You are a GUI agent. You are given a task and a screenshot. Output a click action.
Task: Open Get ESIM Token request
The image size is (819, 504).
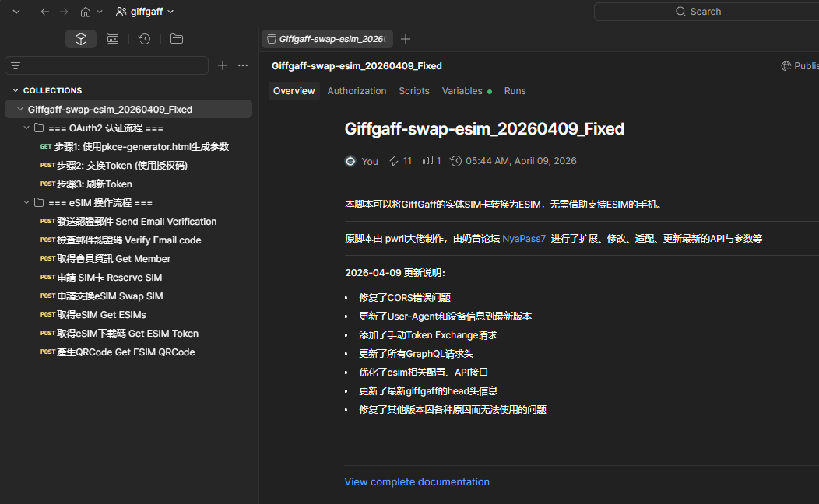[120, 334]
